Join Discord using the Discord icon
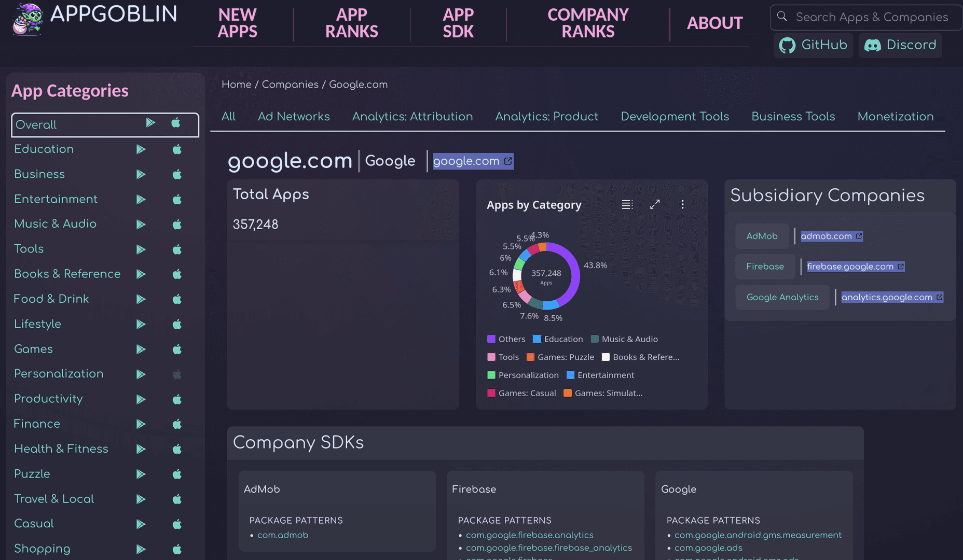963x560 pixels. click(874, 45)
